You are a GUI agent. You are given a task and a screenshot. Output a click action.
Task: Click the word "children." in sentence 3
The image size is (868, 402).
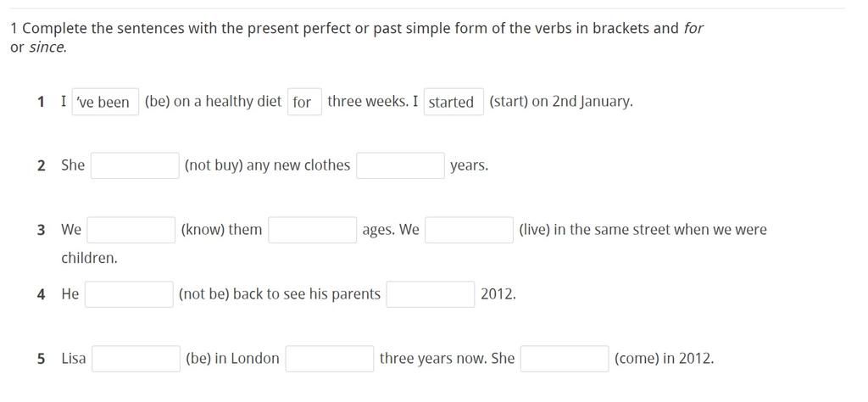[x=89, y=258]
